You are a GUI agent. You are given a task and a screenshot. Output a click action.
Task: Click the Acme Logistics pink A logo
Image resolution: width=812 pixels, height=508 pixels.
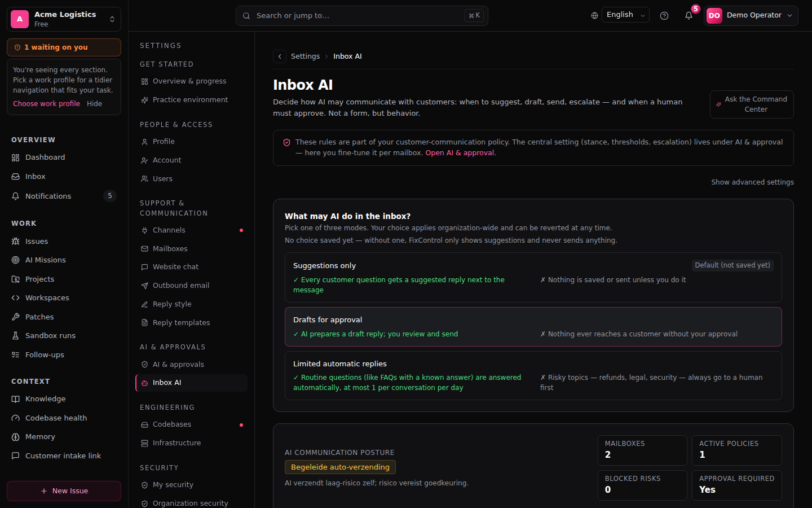point(20,19)
